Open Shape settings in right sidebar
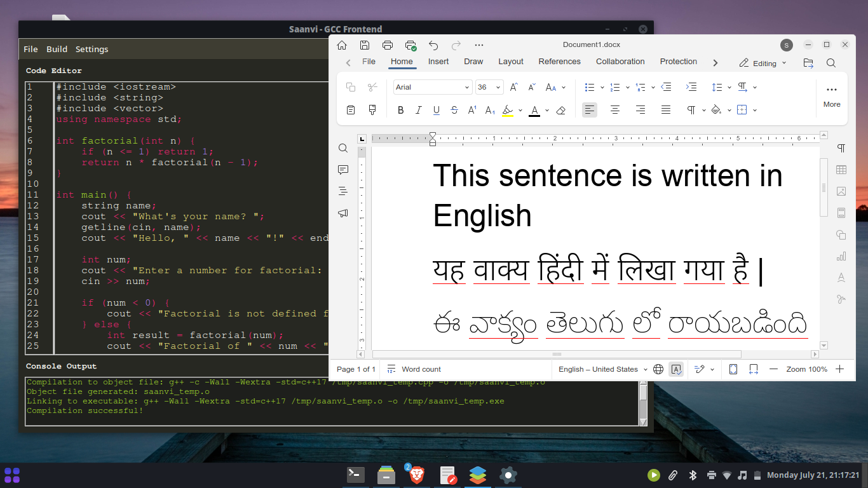 click(841, 234)
